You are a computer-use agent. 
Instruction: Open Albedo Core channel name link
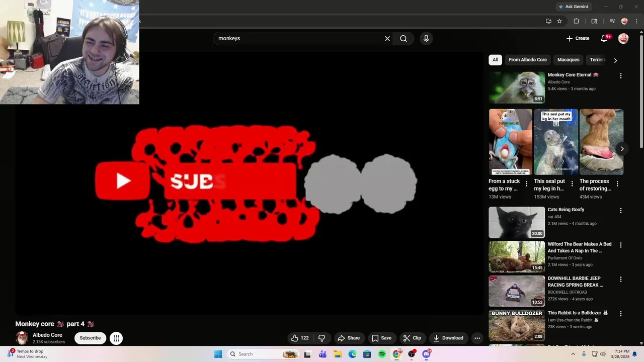[x=47, y=335]
